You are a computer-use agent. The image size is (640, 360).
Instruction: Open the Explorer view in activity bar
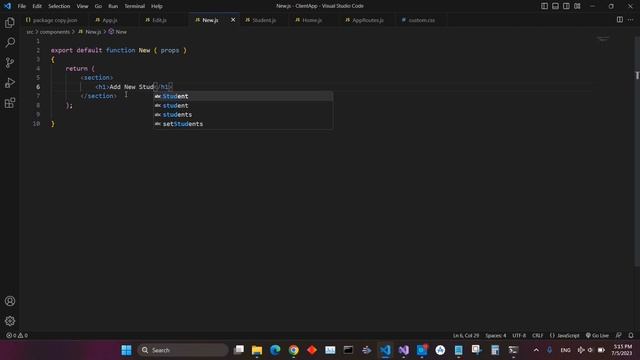pos(10,22)
